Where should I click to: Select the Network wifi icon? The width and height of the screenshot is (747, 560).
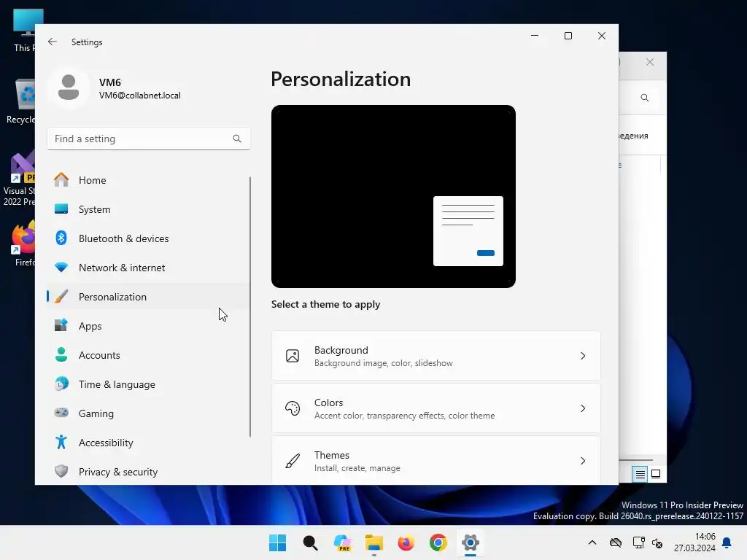pos(61,268)
